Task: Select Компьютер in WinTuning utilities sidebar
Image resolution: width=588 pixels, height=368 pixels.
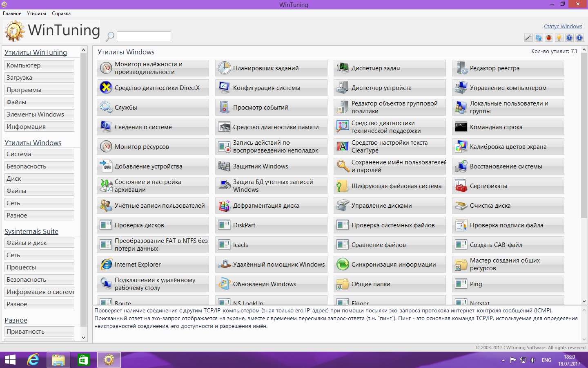Action: (x=39, y=65)
